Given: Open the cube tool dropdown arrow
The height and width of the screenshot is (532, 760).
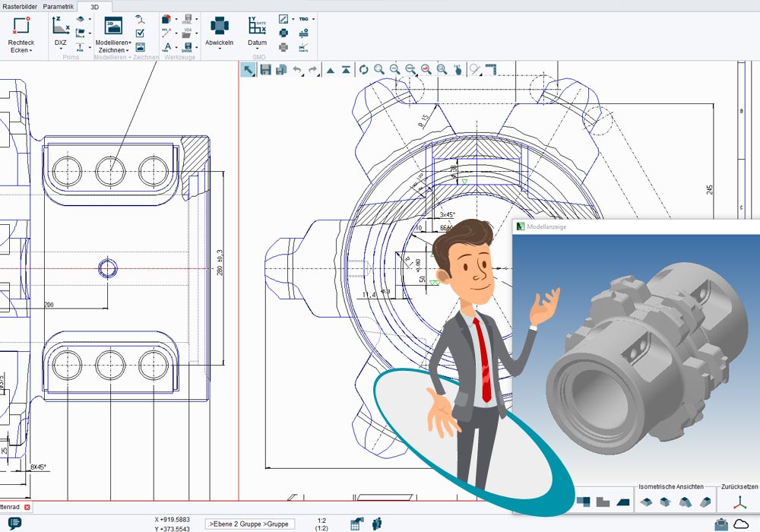Looking at the screenshot, I should [176, 20].
